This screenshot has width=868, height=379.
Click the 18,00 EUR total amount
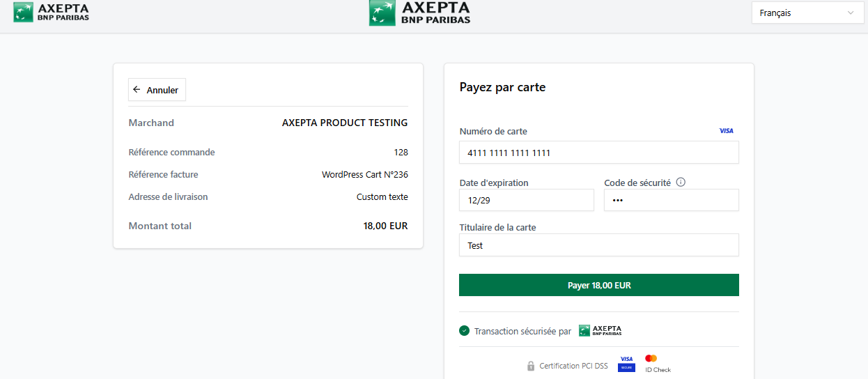tap(385, 226)
